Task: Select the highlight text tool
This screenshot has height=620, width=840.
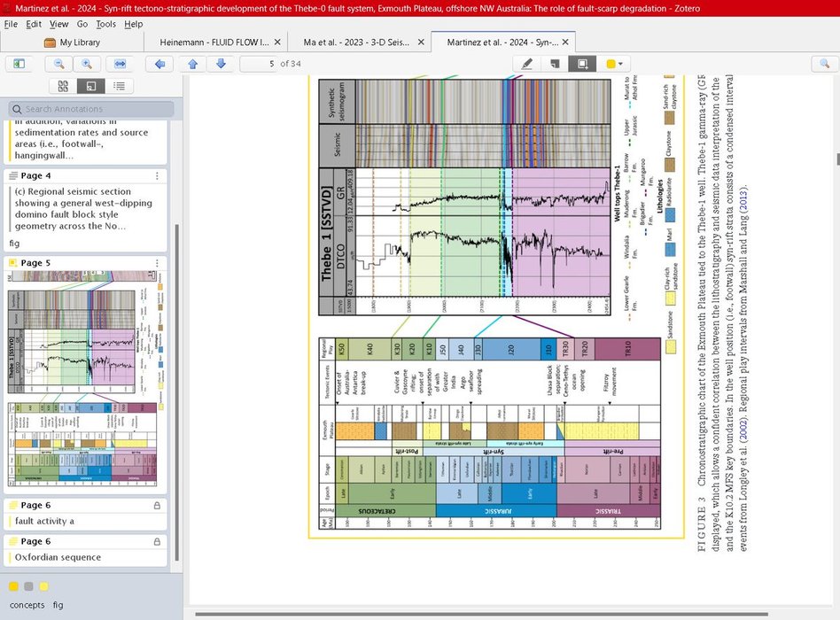Action: tap(526, 64)
